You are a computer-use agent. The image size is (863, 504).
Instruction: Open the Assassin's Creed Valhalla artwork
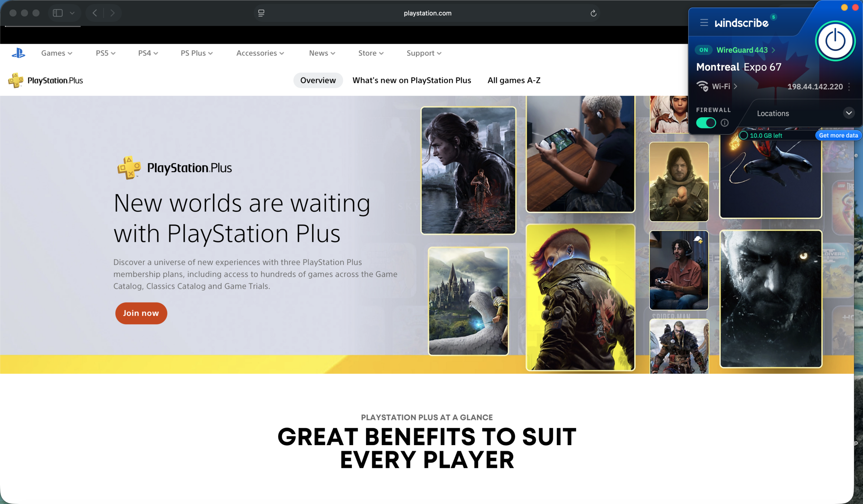tap(679, 346)
